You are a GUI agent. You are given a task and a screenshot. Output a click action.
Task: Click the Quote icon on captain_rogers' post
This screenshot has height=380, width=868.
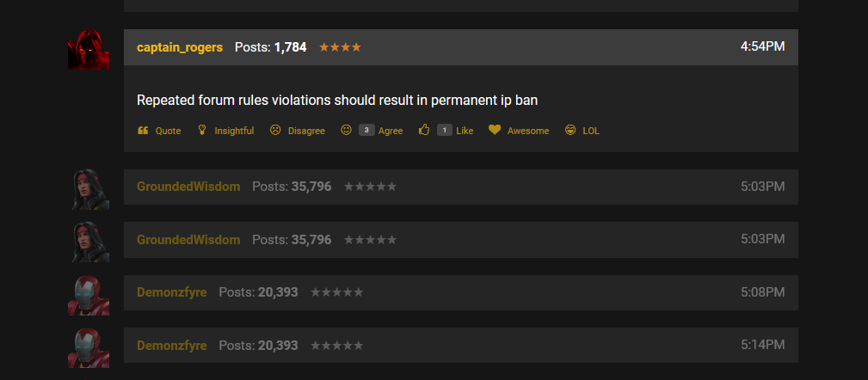[143, 131]
